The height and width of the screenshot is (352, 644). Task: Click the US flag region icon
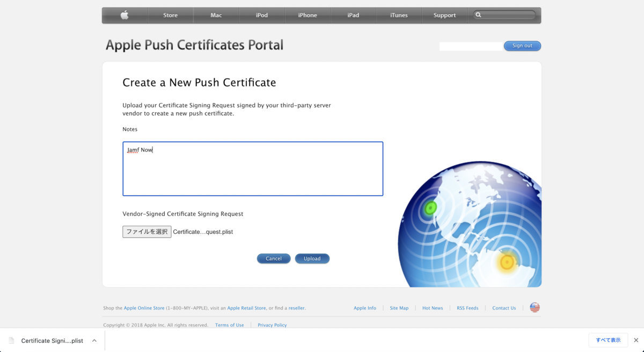[x=535, y=307]
